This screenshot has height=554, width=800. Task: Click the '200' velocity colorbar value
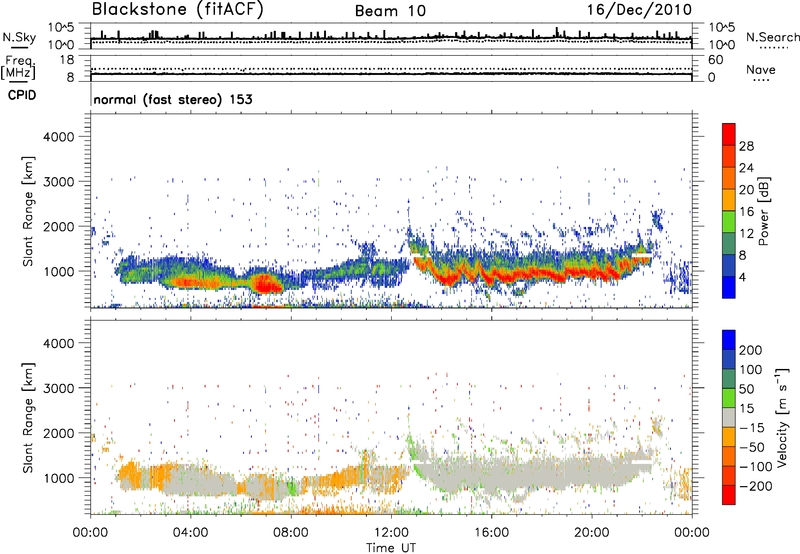pos(750,350)
